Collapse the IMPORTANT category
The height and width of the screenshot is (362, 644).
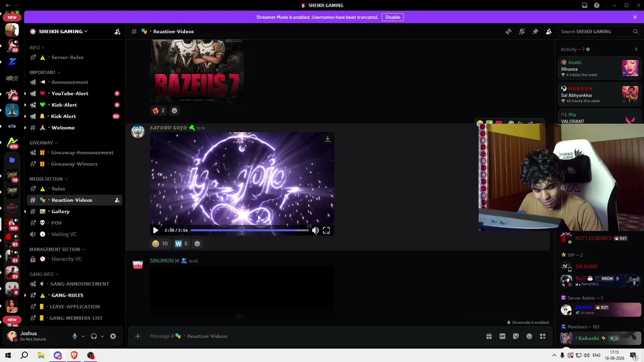44,72
